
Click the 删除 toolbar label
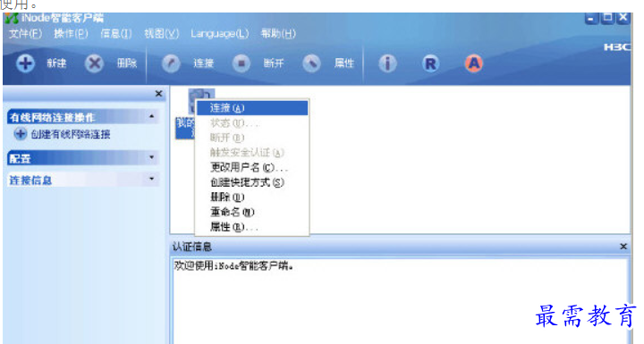[127, 63]
